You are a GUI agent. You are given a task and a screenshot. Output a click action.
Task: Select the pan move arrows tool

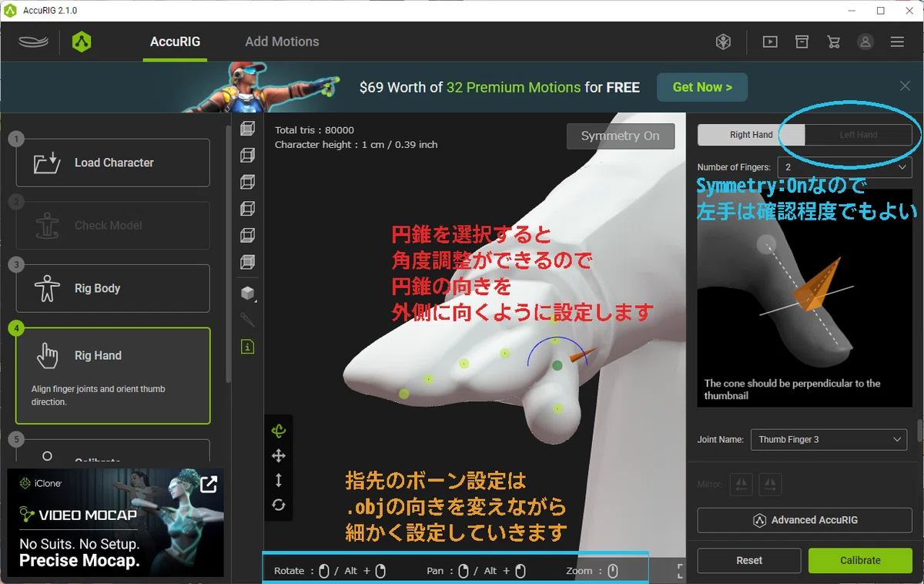279,456
